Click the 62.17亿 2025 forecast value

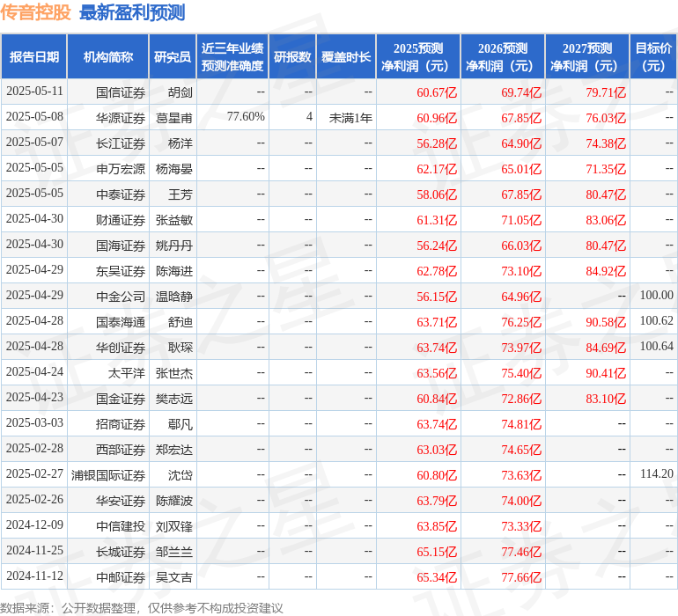pyautogui.click(x=437, y=169)
